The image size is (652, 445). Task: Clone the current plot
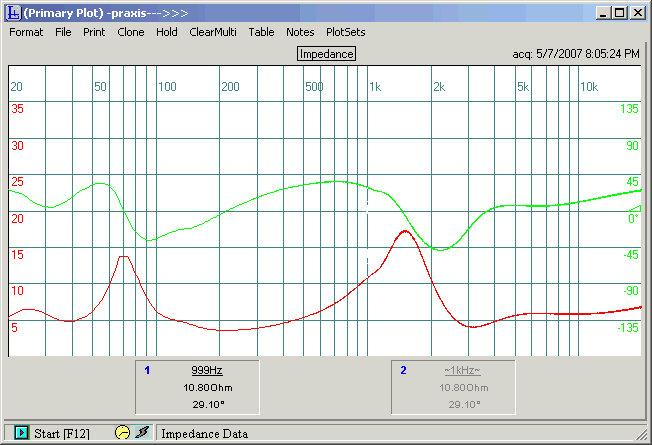pos(131,32)
